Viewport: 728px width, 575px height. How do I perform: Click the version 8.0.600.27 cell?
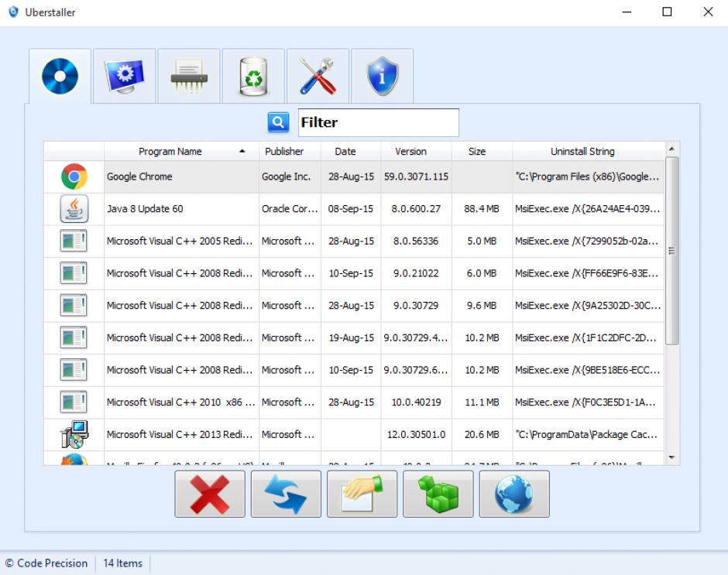(x=417, y=209)
